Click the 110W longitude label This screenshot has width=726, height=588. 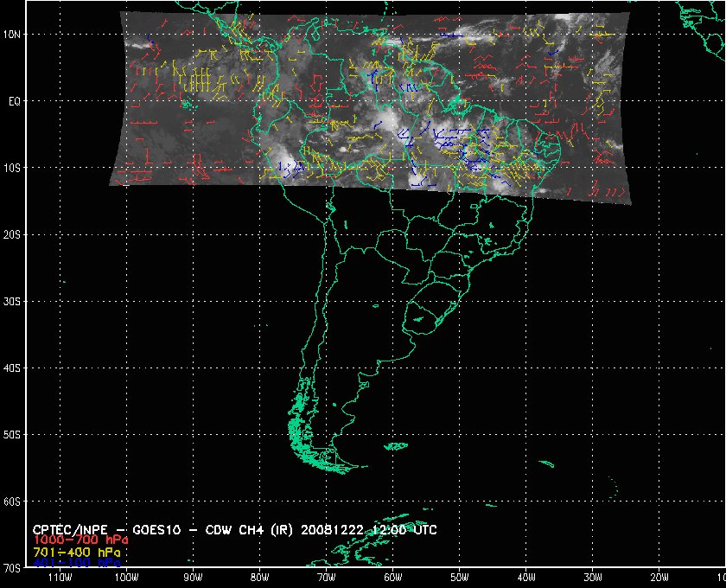tap(60, 578)
